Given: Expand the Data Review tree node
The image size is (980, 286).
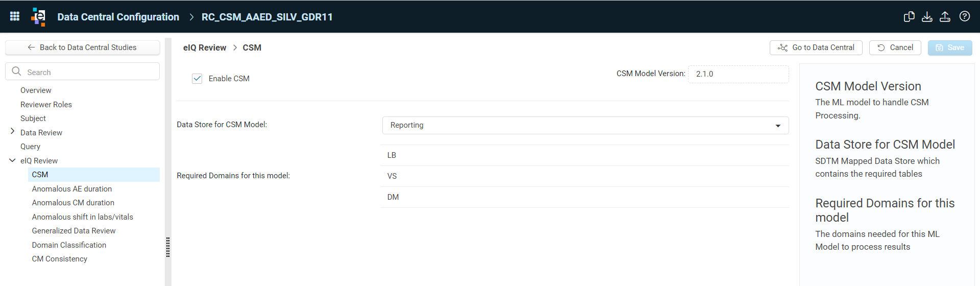Looking at the screenshot, I should 12,132.
